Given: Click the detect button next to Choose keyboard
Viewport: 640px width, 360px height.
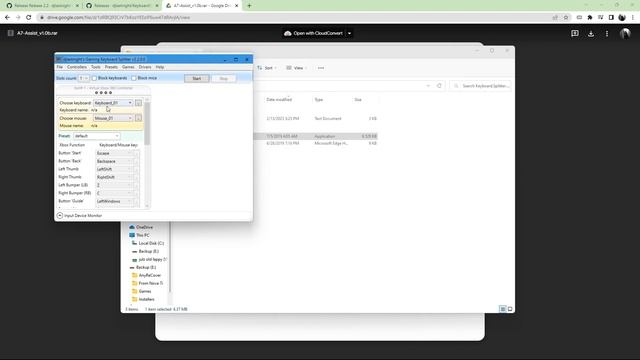Looking at the screenshot, I should (x=138, y=103).
